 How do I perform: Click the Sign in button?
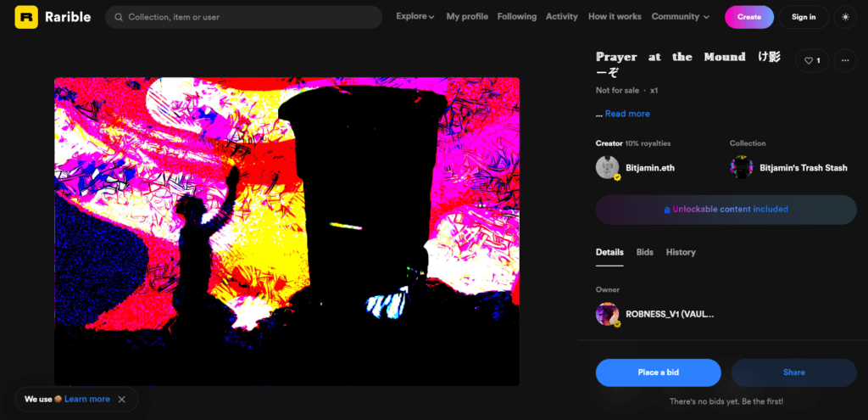point(804,17)
